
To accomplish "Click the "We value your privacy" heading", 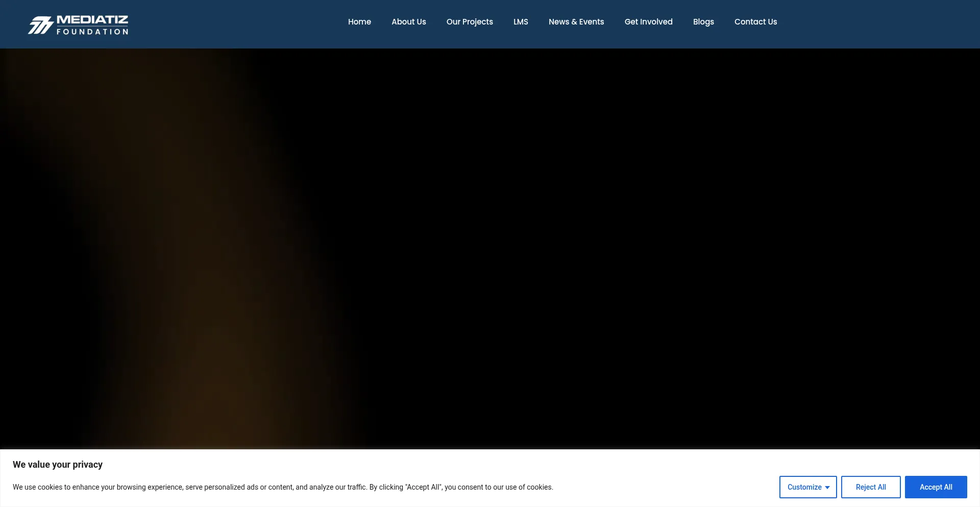I will pos(58,465).
